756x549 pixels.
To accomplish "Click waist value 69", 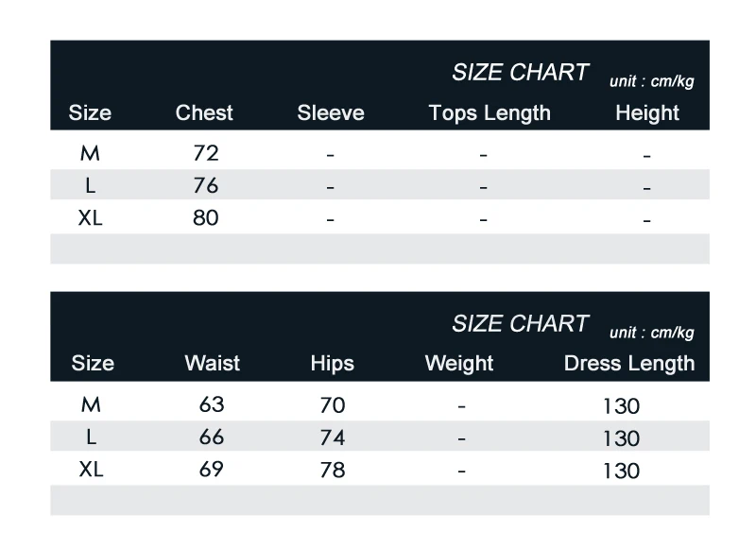I will 212,470.
